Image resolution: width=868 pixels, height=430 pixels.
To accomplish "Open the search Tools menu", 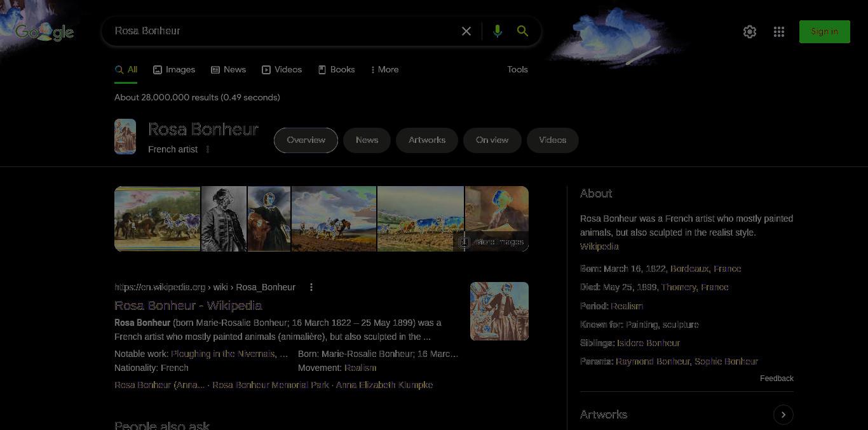I will click(x=517, y=70).
